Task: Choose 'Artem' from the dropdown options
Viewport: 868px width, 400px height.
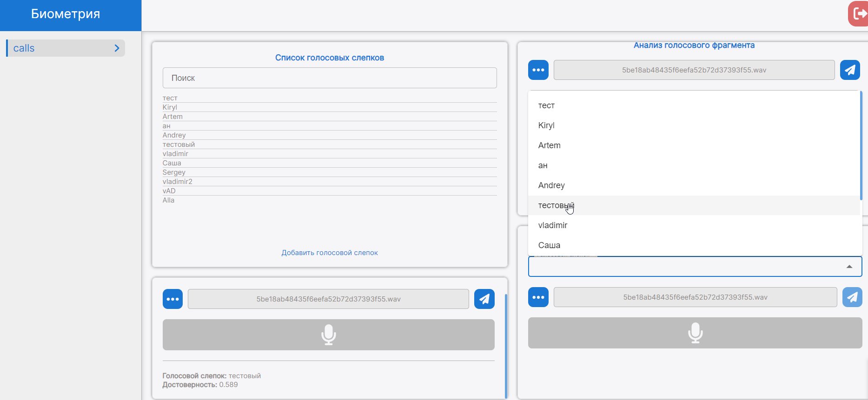Action: [x=549, y=145]
